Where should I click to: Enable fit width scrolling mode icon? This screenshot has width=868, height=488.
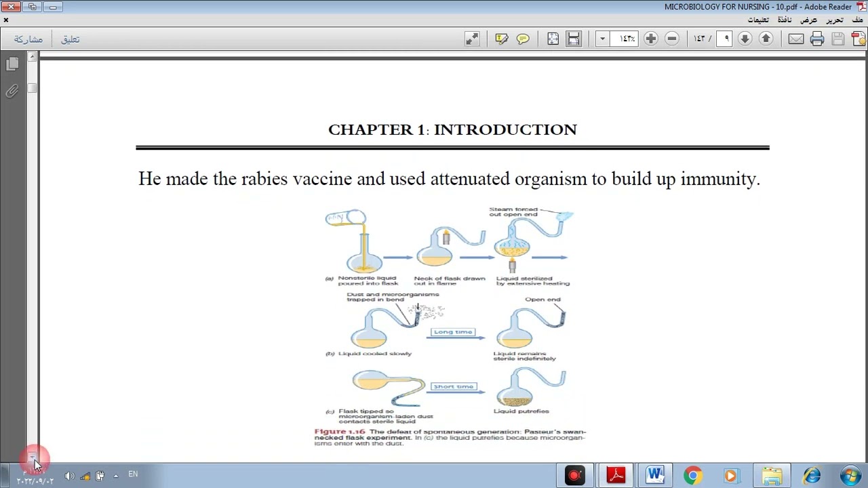(574, 39)
